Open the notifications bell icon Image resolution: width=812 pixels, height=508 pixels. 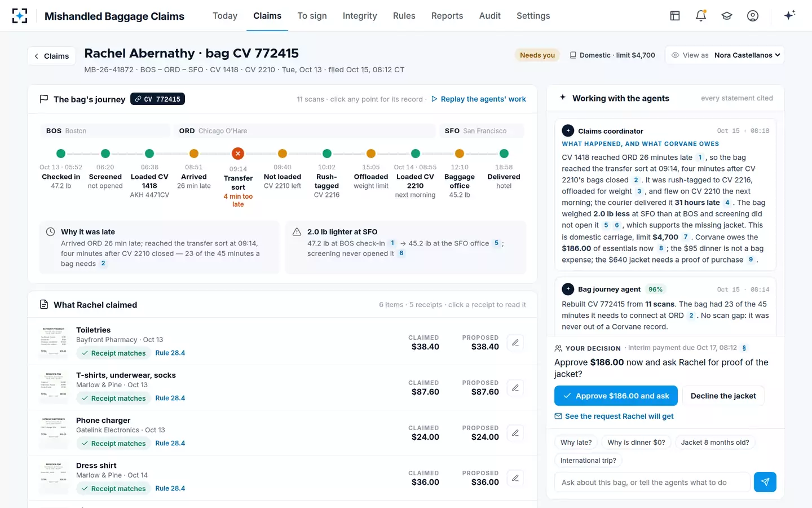click(701, 16)
